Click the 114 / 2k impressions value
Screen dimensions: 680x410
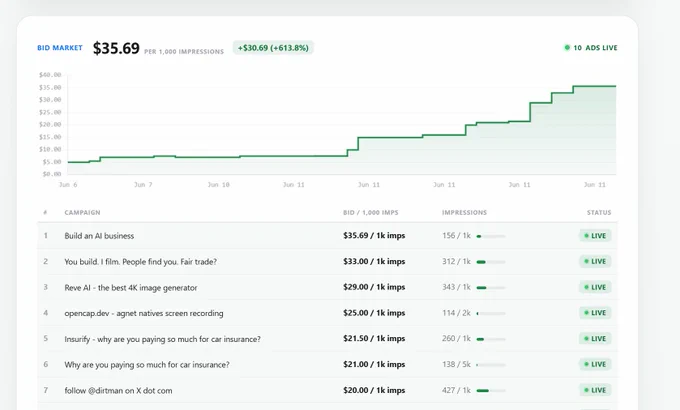click(456, 313)
